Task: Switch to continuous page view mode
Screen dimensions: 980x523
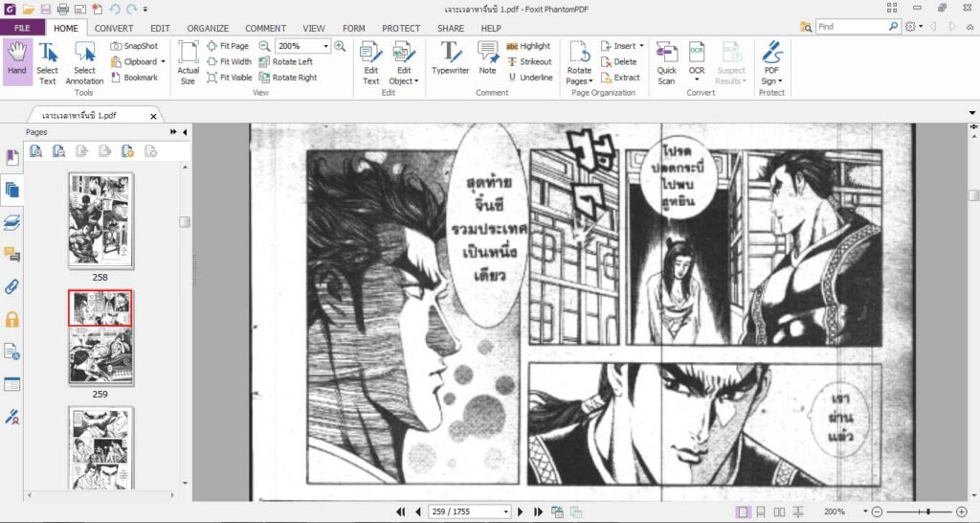Action: [761, 512]
